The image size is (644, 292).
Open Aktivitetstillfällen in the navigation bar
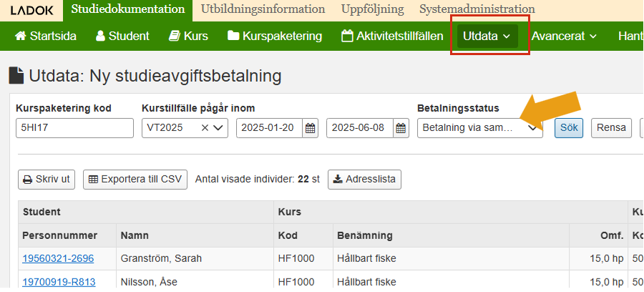[392, 36]
